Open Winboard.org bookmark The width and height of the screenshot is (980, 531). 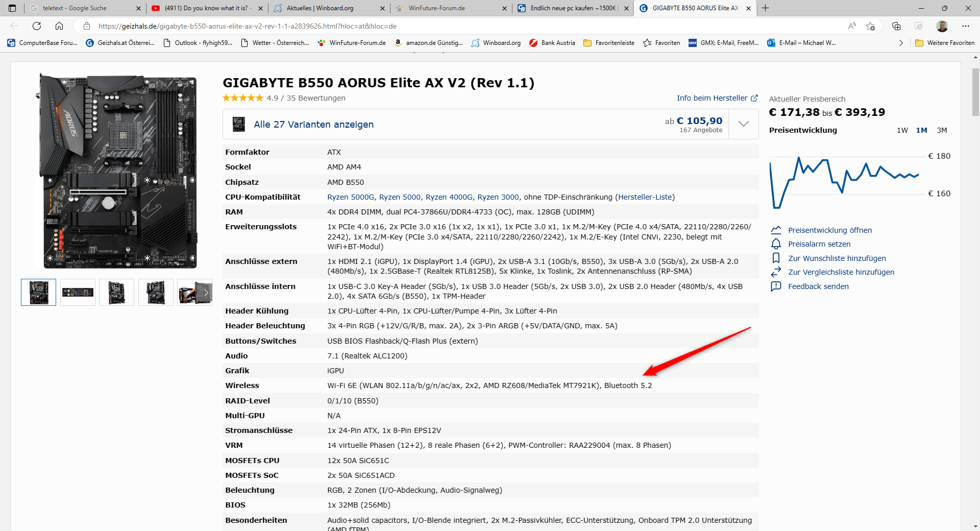click(496, 43)
